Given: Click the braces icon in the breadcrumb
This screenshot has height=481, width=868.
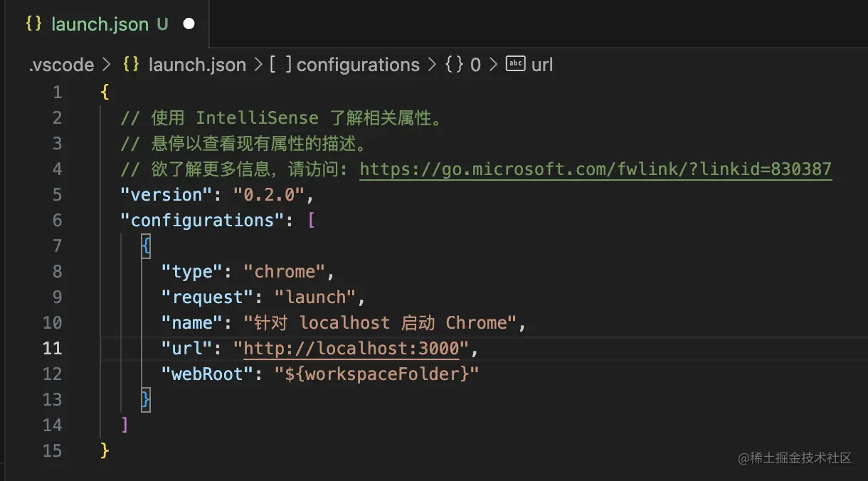Looking at the screenshot, I should (x=131, y=65).
